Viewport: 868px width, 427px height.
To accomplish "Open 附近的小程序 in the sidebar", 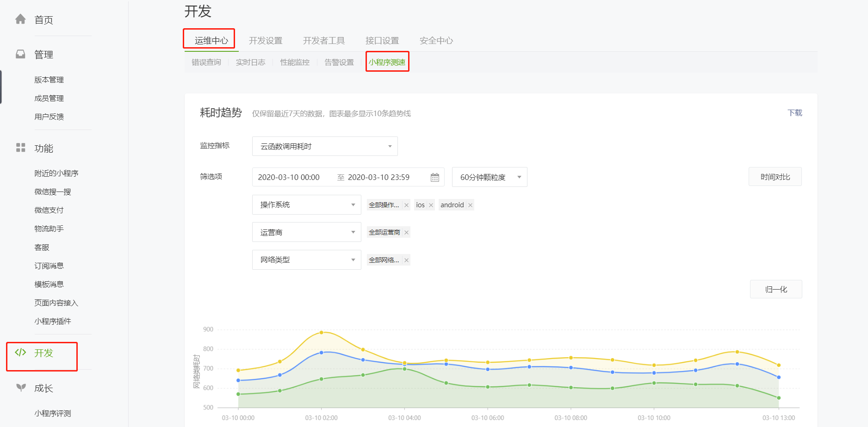I will coord(56,173).
